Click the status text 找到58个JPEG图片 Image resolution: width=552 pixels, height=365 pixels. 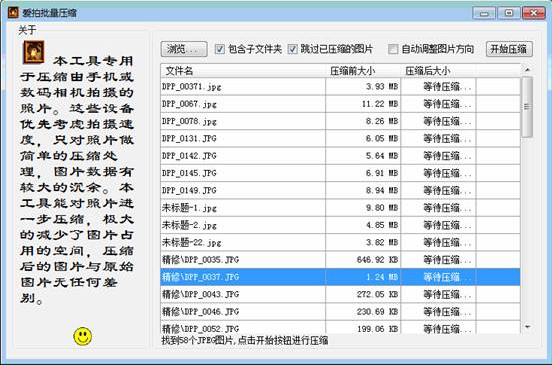pos(198,340)
